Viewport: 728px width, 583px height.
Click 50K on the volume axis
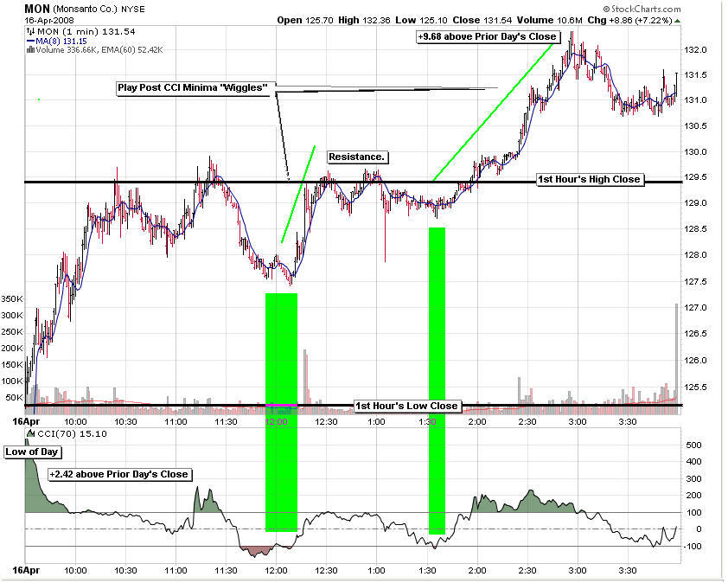(x=14, y=398)
